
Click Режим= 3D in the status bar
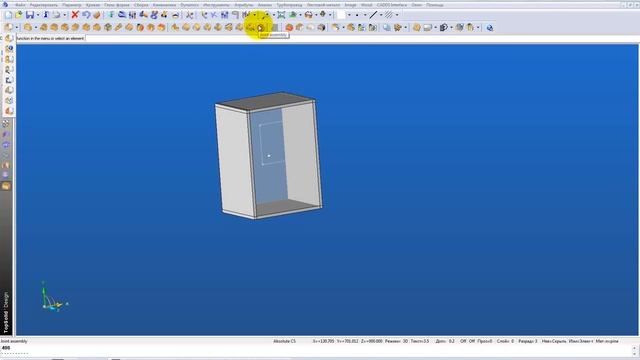(x=396, y=341)
